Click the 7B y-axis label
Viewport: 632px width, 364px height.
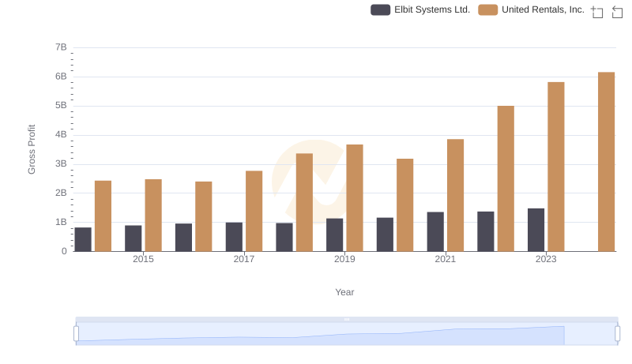(61, 47)
